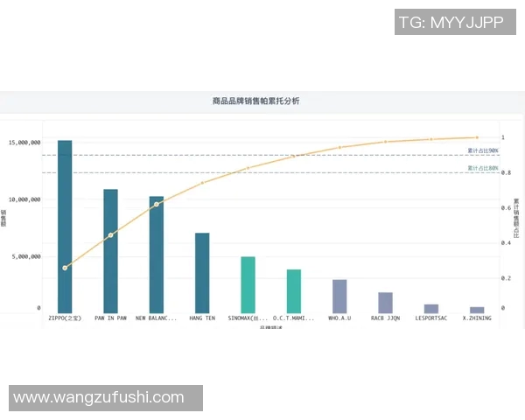Click the HANG TEN axis label

(x=202, y=318)
